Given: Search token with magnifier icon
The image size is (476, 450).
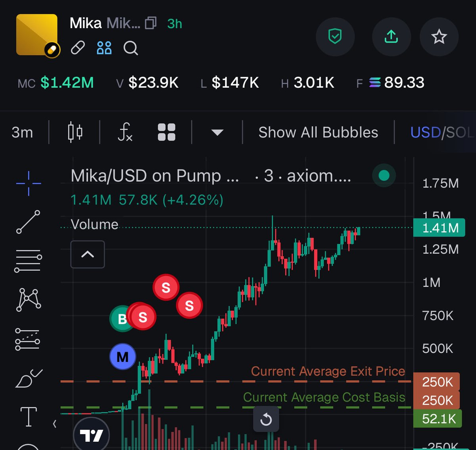Looking at the screenshot, I should coord(131,48).
